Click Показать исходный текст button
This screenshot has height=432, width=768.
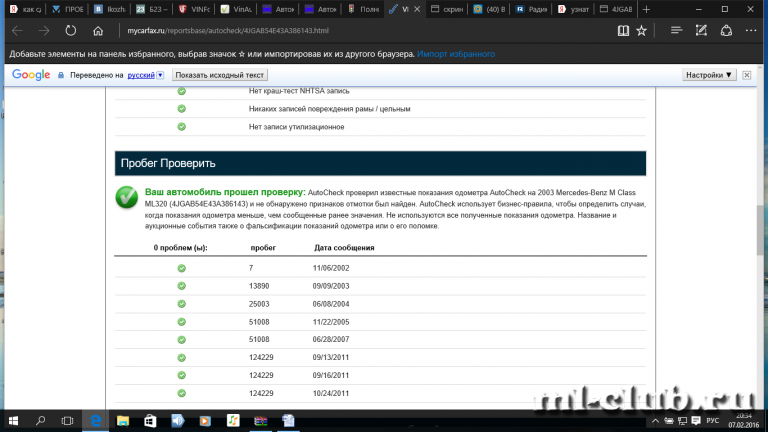219,75
